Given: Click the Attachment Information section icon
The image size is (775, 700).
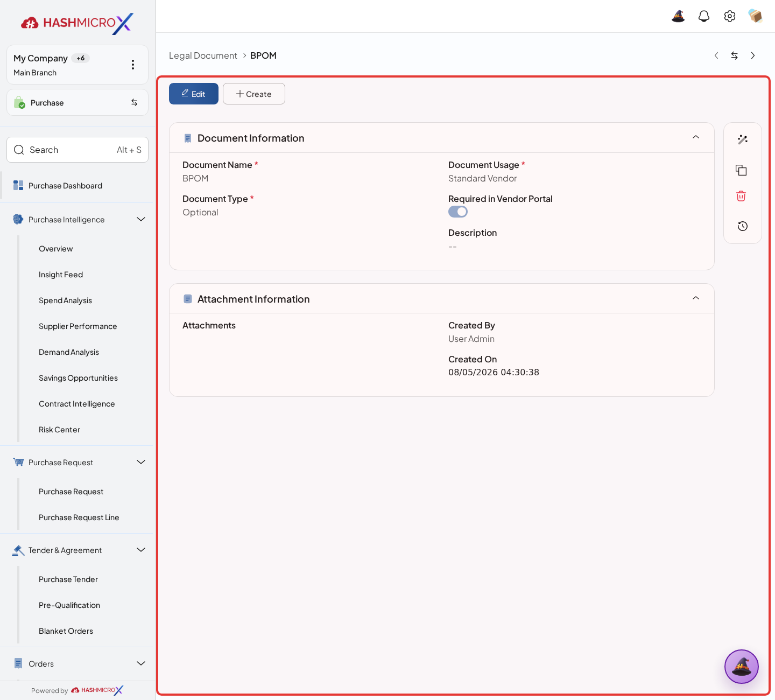Looking at the screenshot, I should pyautogui.click(x=188, y=299).
